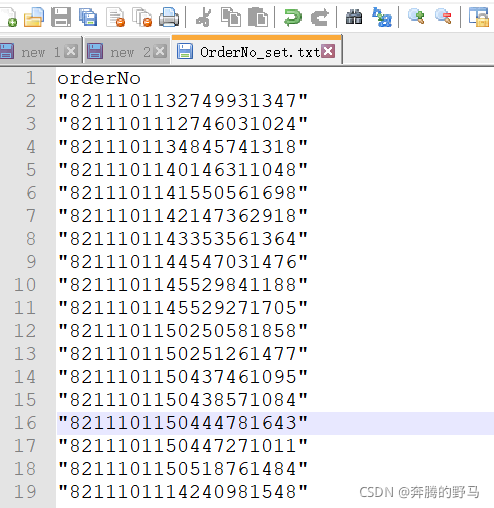Click the value "821110111424098​1548"
Image resolution: width=494 pixels, height=508 pixels.
point(183,492)
